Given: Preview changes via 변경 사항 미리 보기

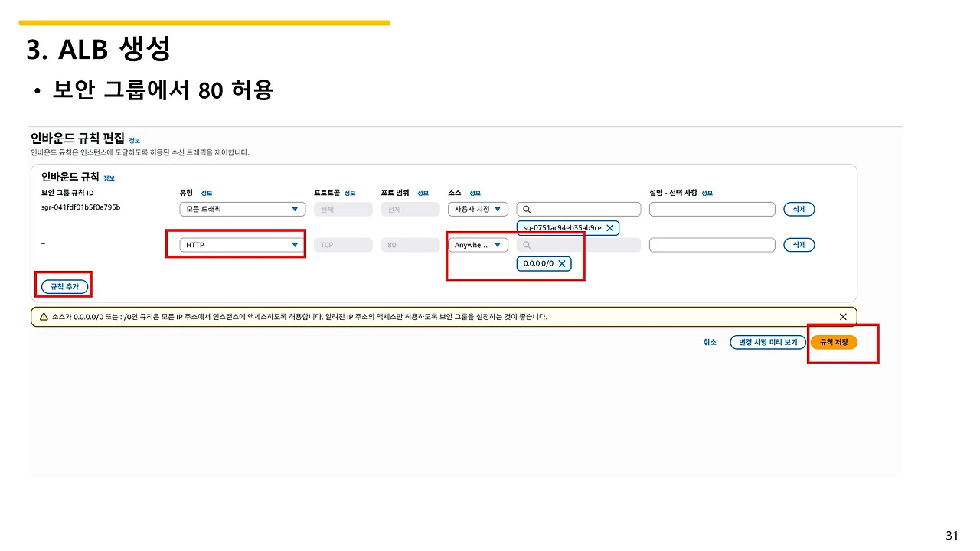Looking at the screenshot, I should tap(768, 342).
